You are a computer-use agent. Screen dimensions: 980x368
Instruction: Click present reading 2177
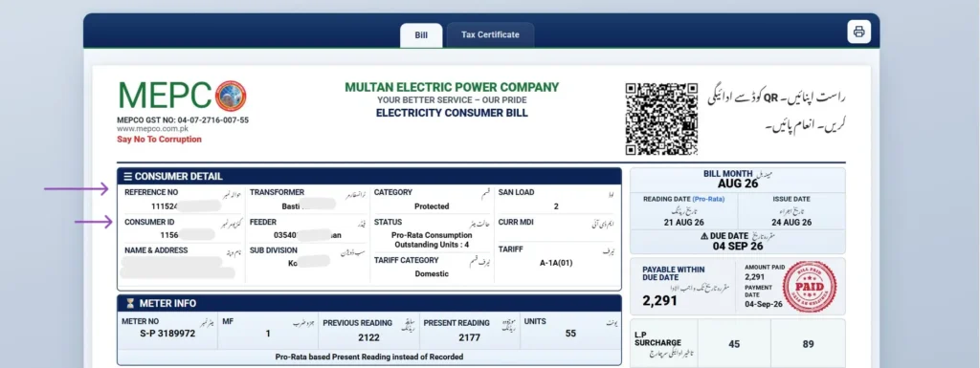click(x=469, y=337)
